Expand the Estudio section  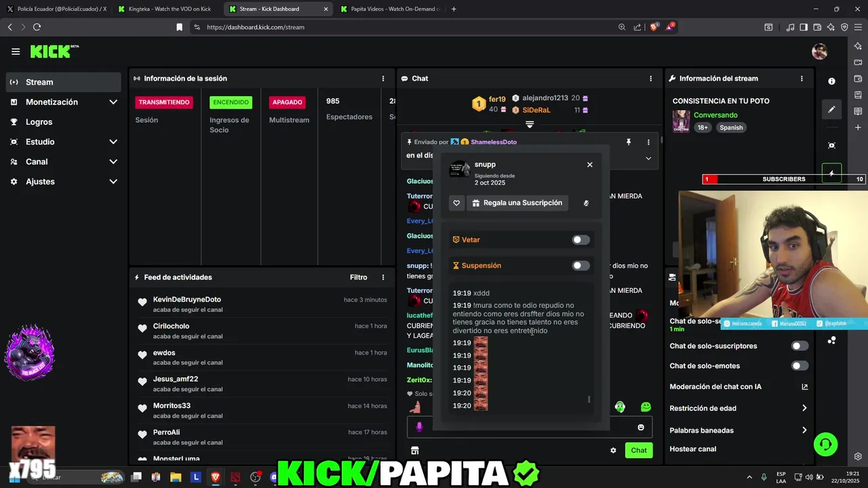point(64,142)
